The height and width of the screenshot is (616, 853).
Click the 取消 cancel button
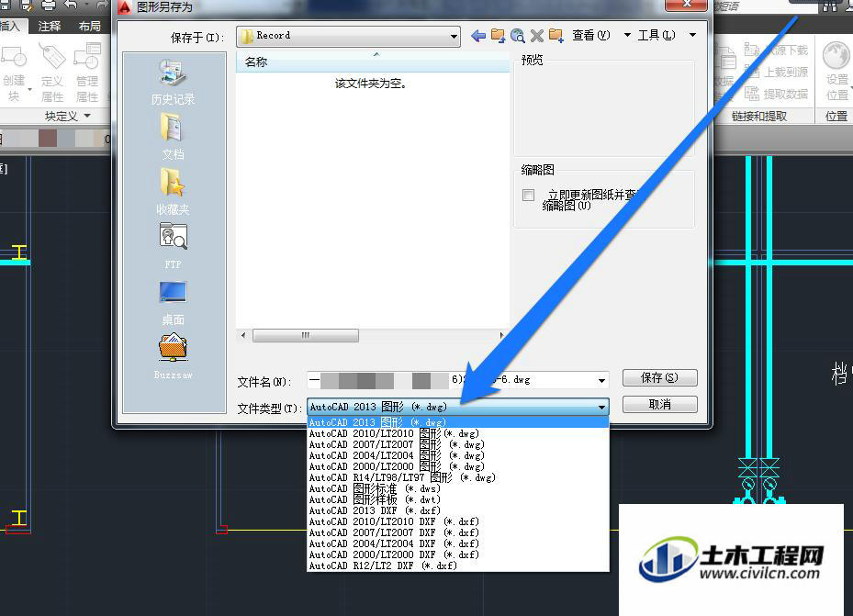pyautogui.click(x=659, y=404)
